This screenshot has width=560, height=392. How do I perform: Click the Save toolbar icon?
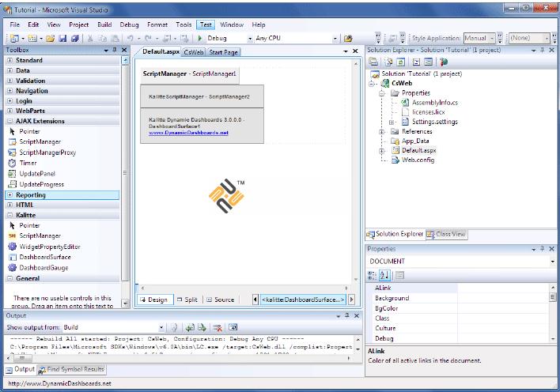(62, 38)
